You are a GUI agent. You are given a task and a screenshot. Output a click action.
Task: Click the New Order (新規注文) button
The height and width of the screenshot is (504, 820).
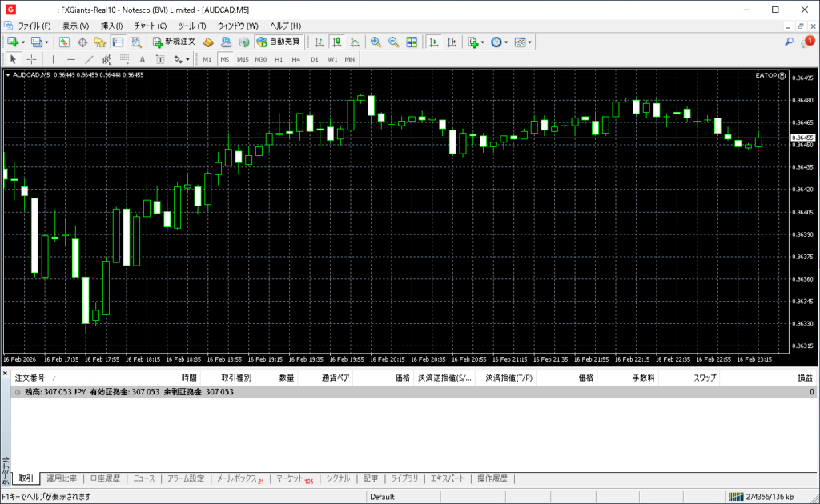coord(173,42)
